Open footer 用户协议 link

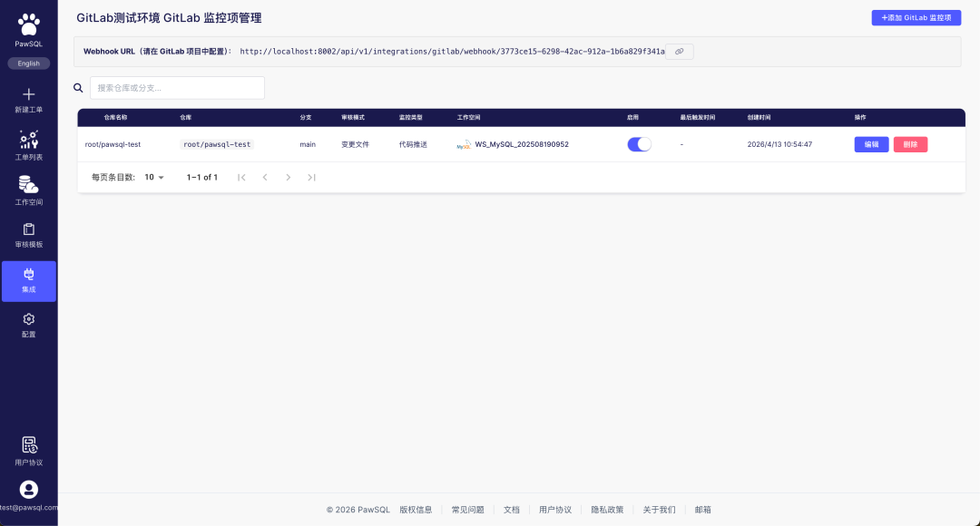point(555,510)
